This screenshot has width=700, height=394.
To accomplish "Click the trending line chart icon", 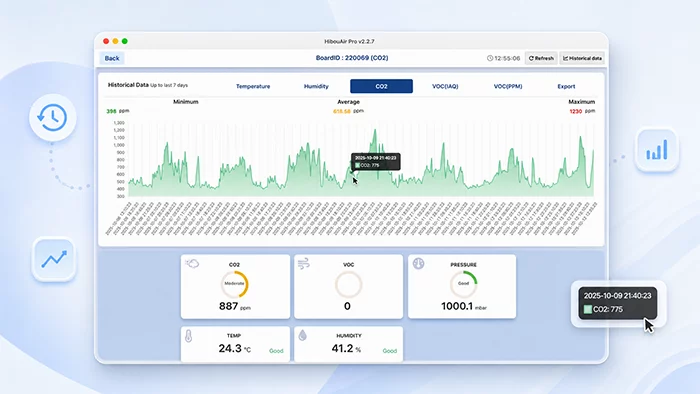I will (x=54, y=259).
